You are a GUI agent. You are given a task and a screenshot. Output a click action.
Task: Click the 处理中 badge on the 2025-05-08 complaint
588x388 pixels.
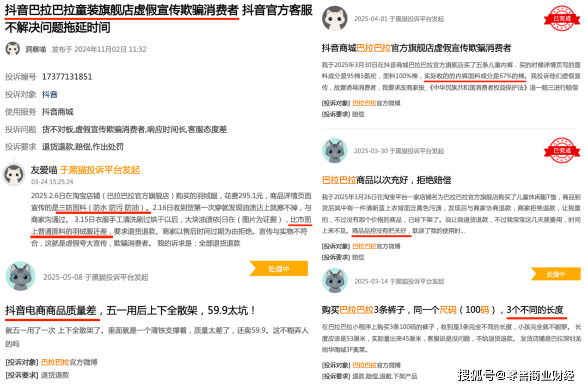[279, 269]
